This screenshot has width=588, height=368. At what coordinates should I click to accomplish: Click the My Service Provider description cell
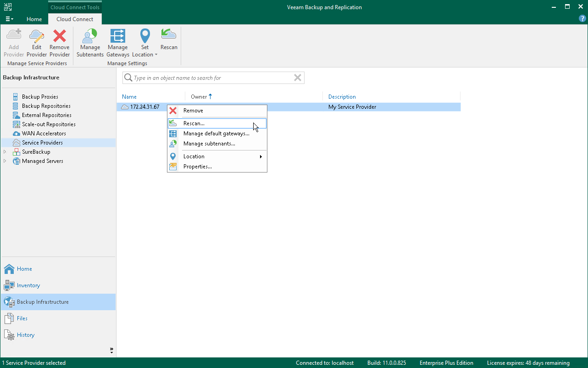tap(352, 107)
